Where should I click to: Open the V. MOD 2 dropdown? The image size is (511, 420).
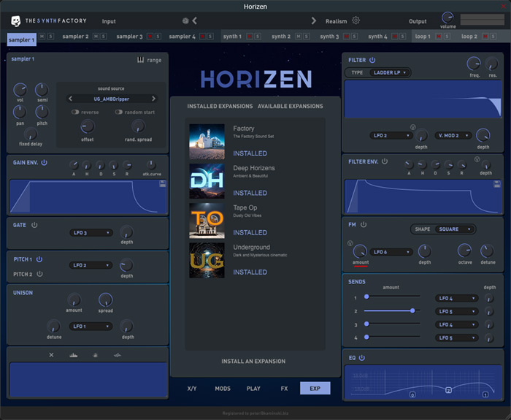(x=453, y=135)
